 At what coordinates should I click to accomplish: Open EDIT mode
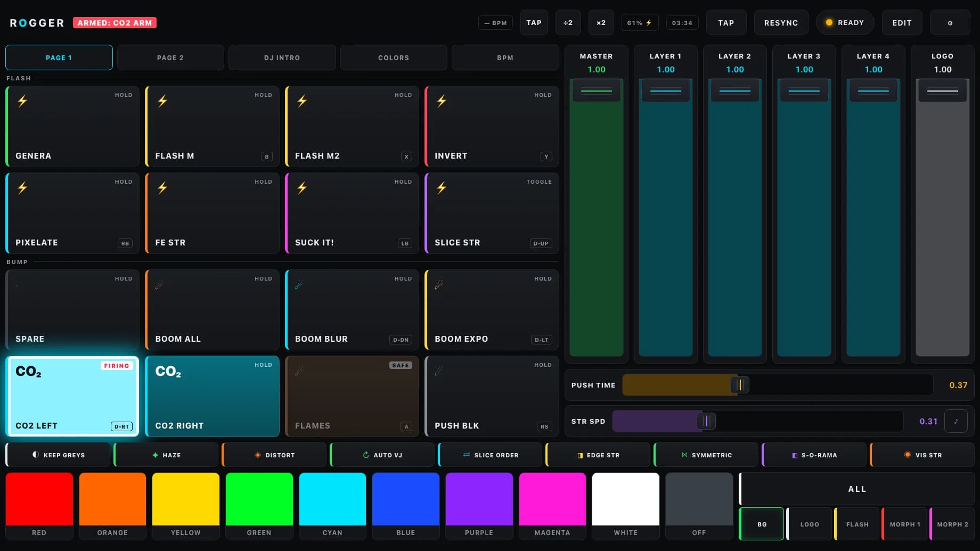[902, 23]
